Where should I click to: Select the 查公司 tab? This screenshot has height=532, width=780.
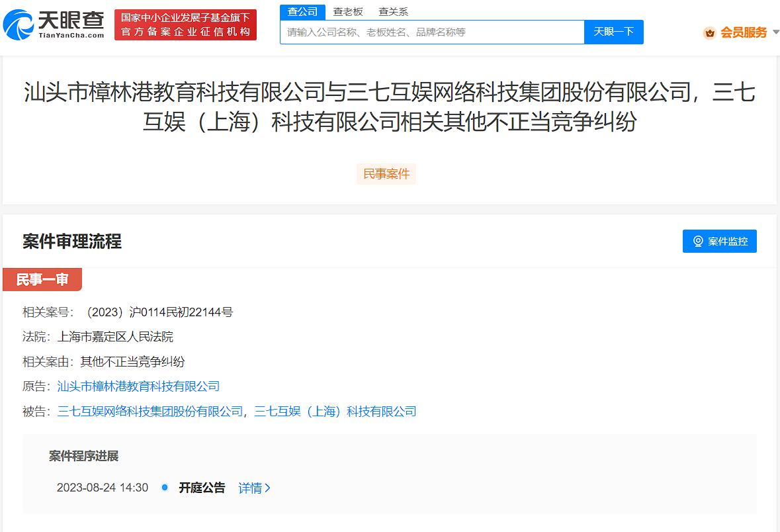pyautogui.click(x=304, y=11)
